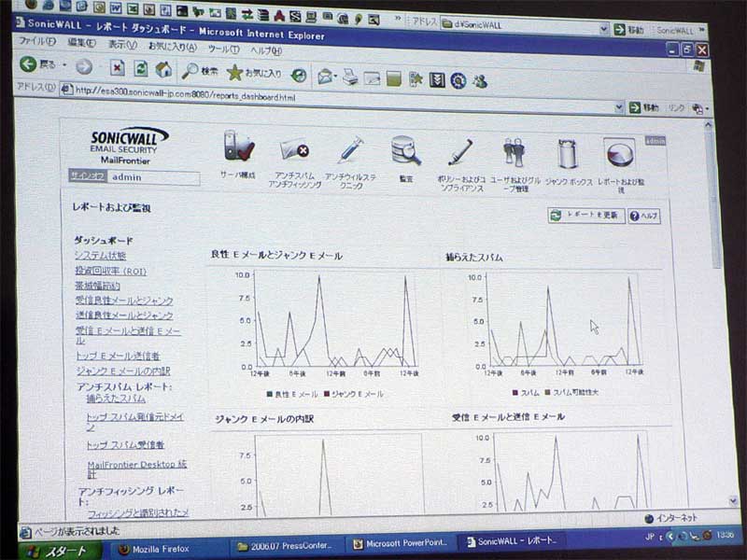Click the 良性 E メール legend color swatch
Viewport: 747px width, 560px height.
[x=270, y=394]
